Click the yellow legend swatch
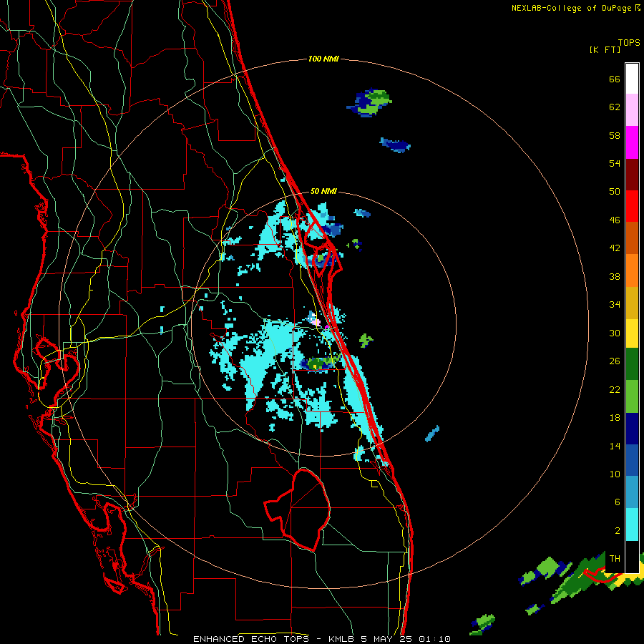Viewport: 644px width, 644px height. (632, 333)
